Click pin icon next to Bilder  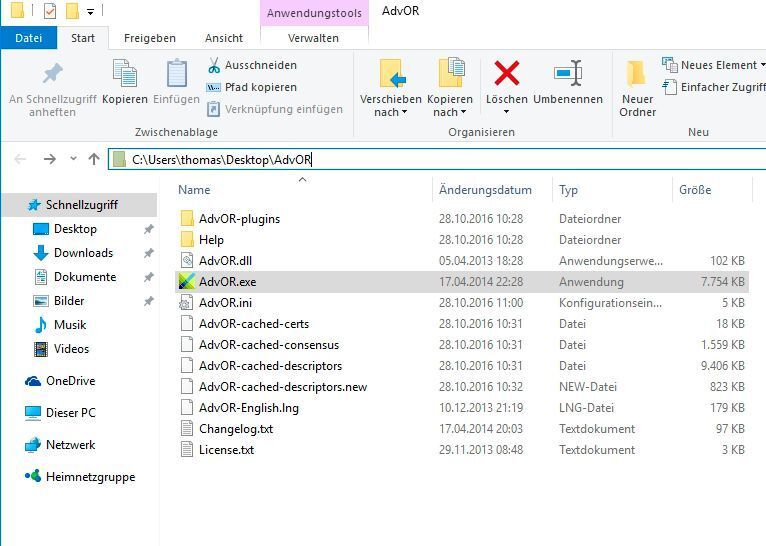(x=149, y=301)
